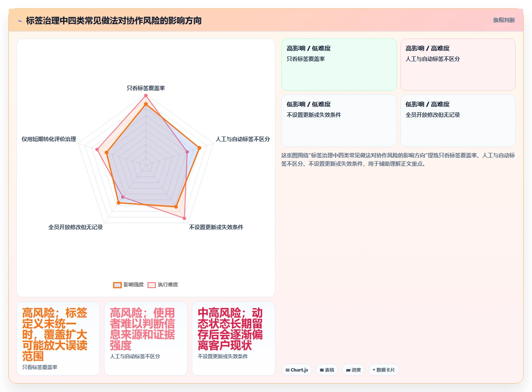Select the 低影响 / 低难度 quadrant card

(x=339, y=121)
